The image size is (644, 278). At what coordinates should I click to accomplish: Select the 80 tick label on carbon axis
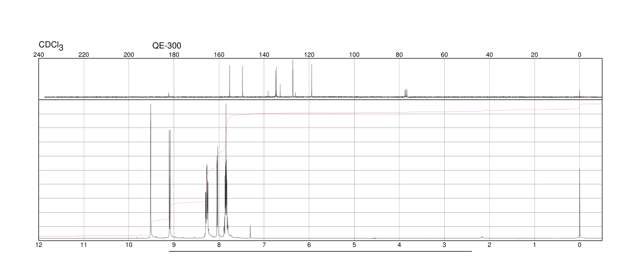(x=399, y=55)
